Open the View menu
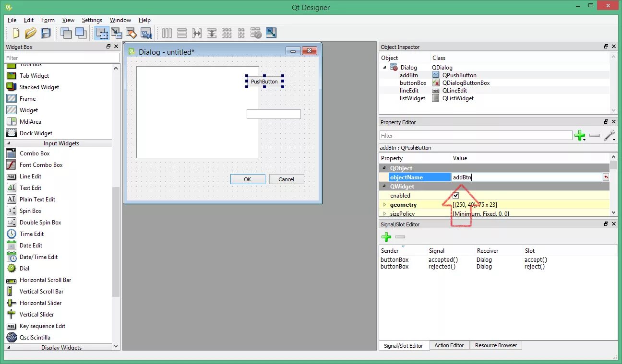This screenshot has width=622, height=364. [x=68, y=20]
